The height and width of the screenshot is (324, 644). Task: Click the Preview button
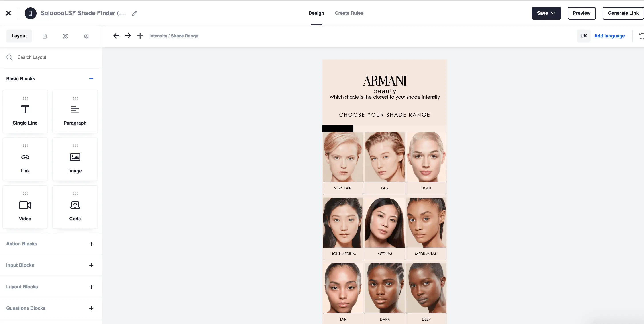(581, 13)
